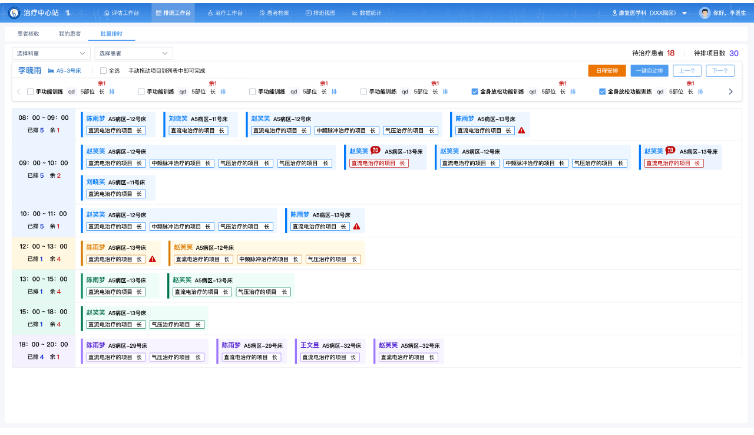The image size is (754, 435).
Task: Click the department icon before 康复医学科
Action: coord(615,13)
